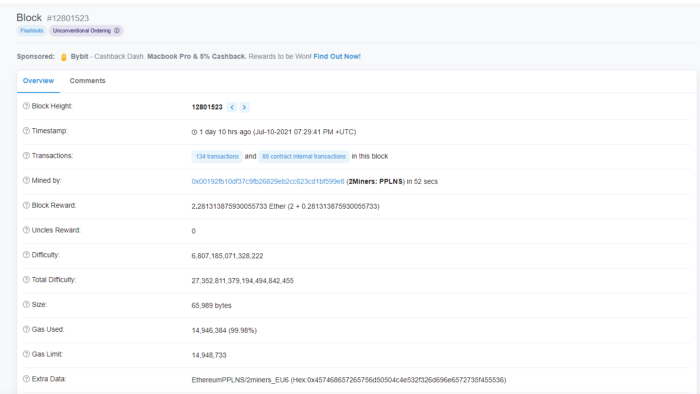Select size value 65,989 bytes
700x394 pixels.
click(211, 306)
